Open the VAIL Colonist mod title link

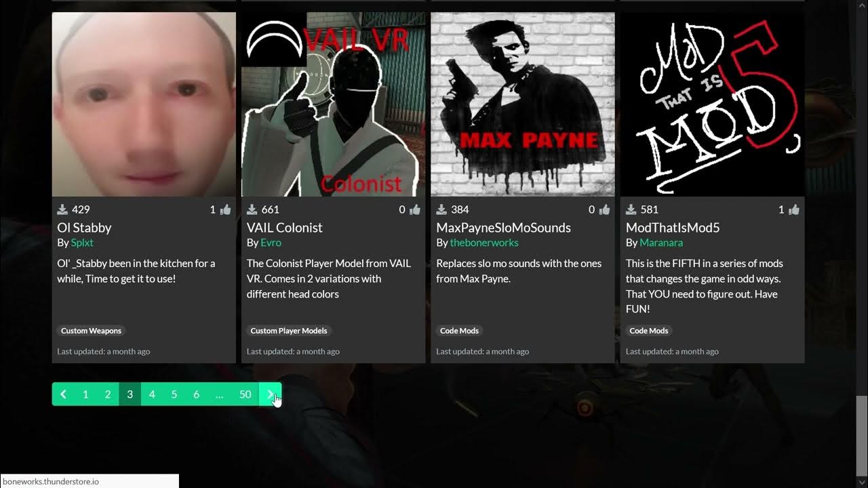click(x=284, y=228)
